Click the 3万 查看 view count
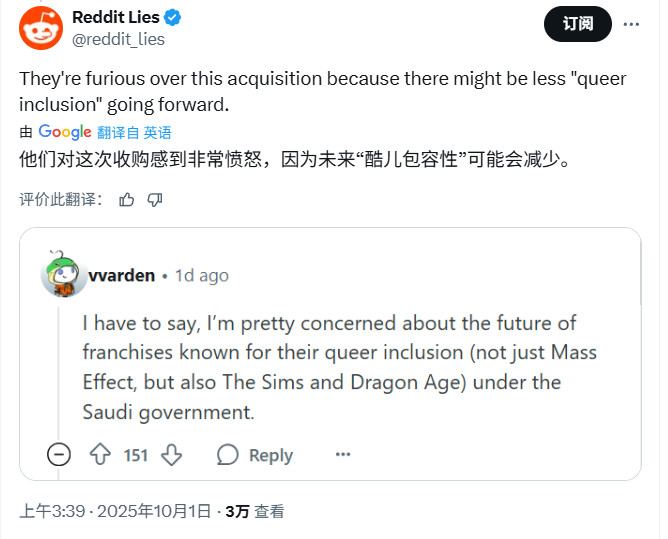The image size is (668, 539). click(x=254, y=511)
